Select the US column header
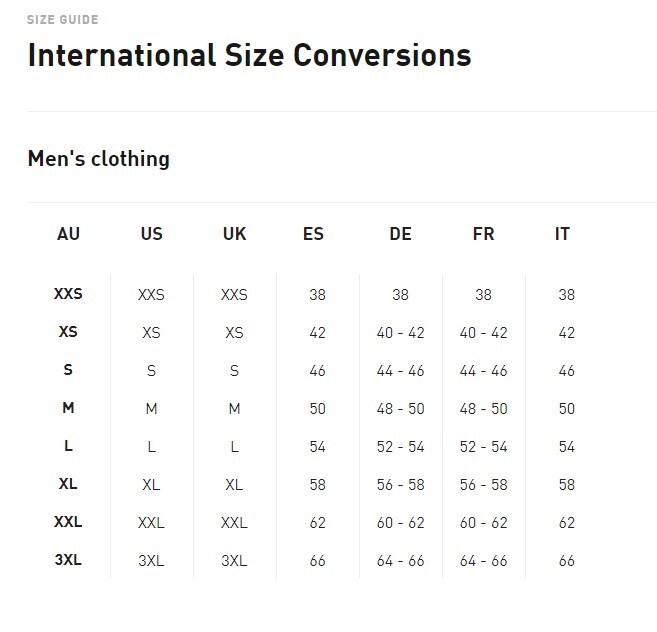The width and height of the screenshot is (657, 632). click(151, 234)
